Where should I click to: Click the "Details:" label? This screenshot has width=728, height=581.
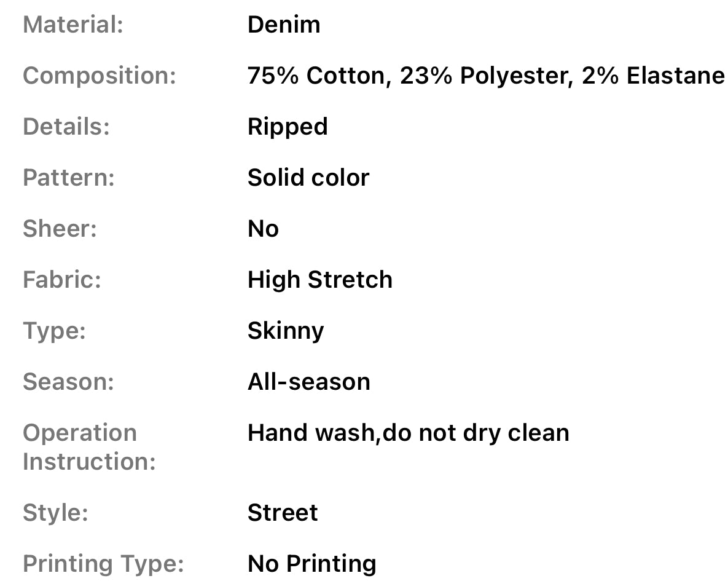coord(66,127)
